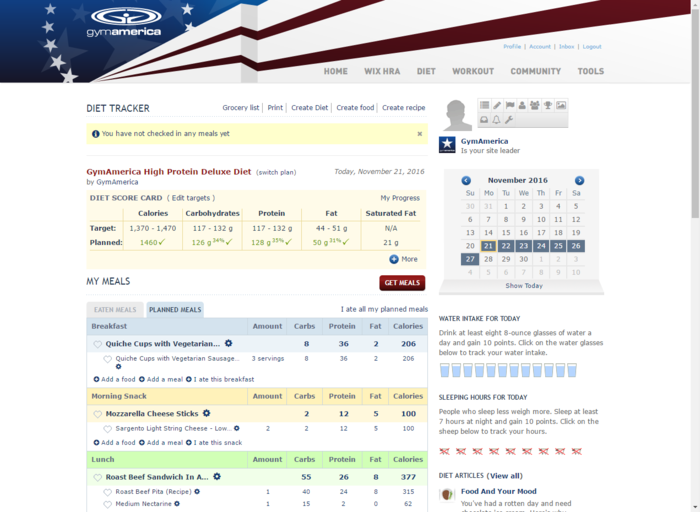The image size is (700, 512).
Task: Click the gymamerica logo in the header
Action: point(124,22)
